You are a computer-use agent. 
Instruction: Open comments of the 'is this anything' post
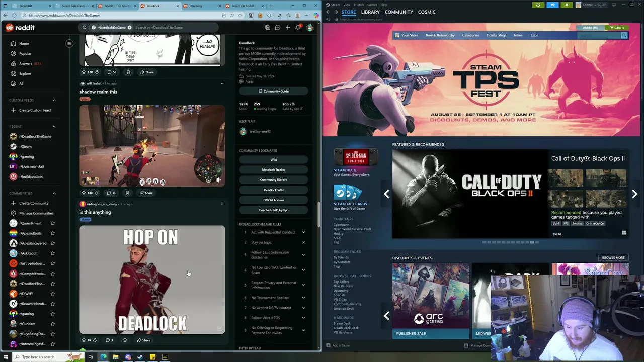(109, 340)
